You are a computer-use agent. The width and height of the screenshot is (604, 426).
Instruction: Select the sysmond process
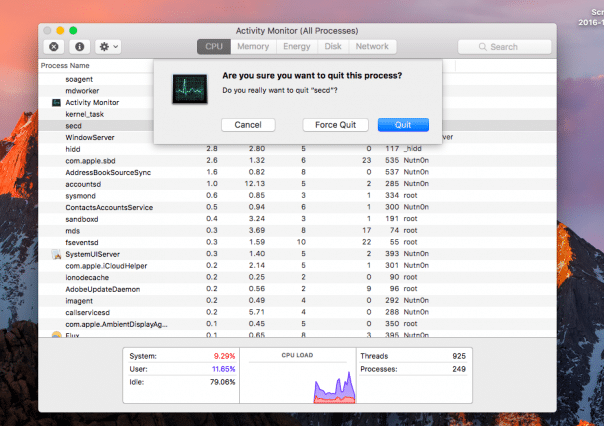click(x=80, y=196)
